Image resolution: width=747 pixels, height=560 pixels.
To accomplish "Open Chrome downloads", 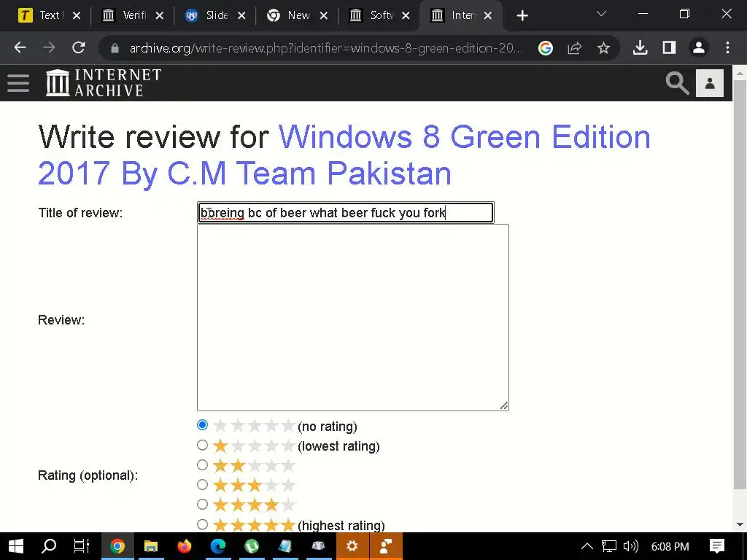I will [640, 47].
